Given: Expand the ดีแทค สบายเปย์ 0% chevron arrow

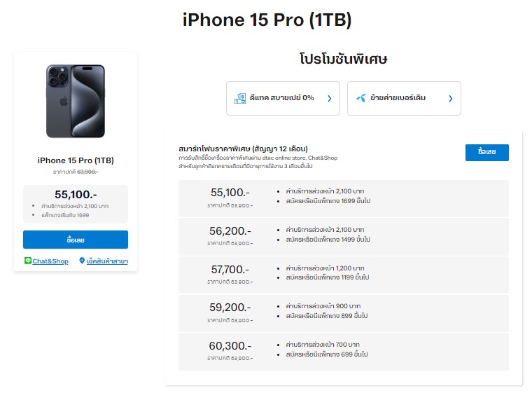Looking at the screenshot, I should pos(329,99).
